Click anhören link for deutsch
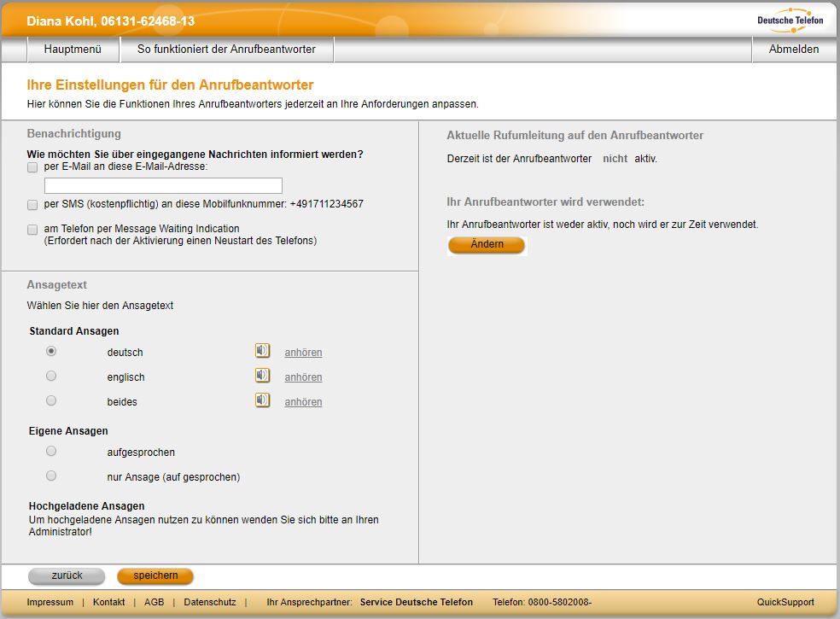The height and width of the screenshot is (619, 840). coord(303,353)
